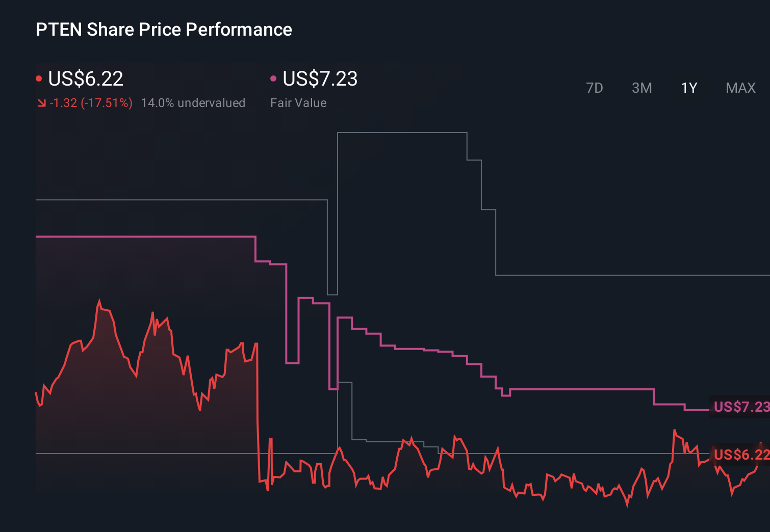Select the 1Y time range
770x532 pixels.
click(688, 88)
